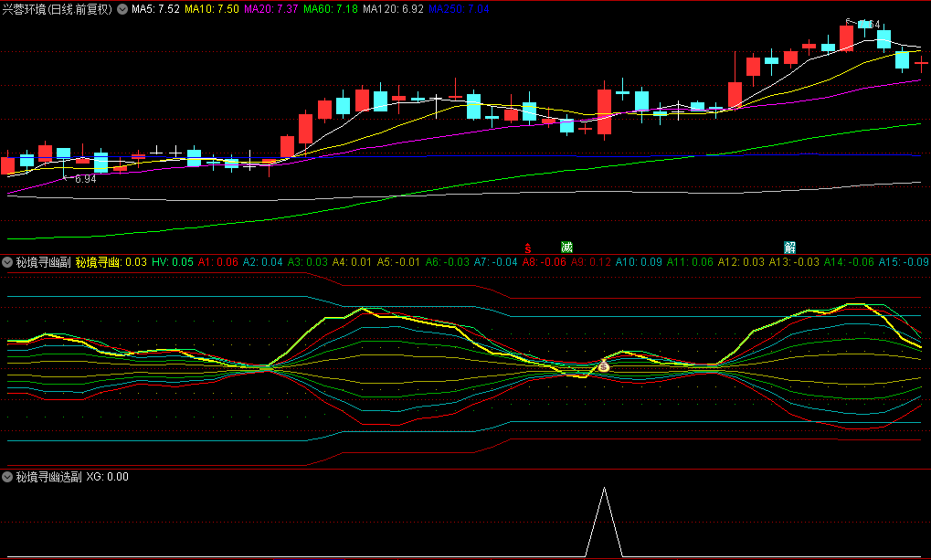Click the 秘境寻幽副 indicator name
The height and width of the screenshot is (560, 931).
point(43,262)
